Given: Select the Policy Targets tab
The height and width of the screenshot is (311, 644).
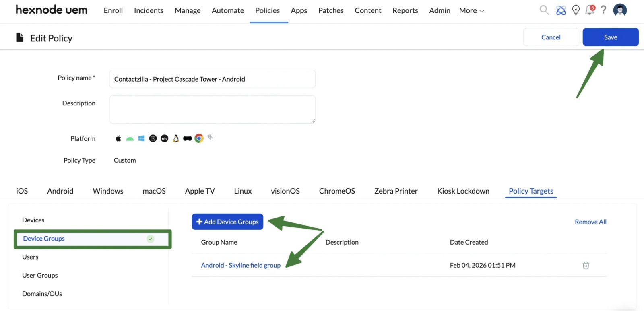Looking at the screenshot, I should point(531,191).
